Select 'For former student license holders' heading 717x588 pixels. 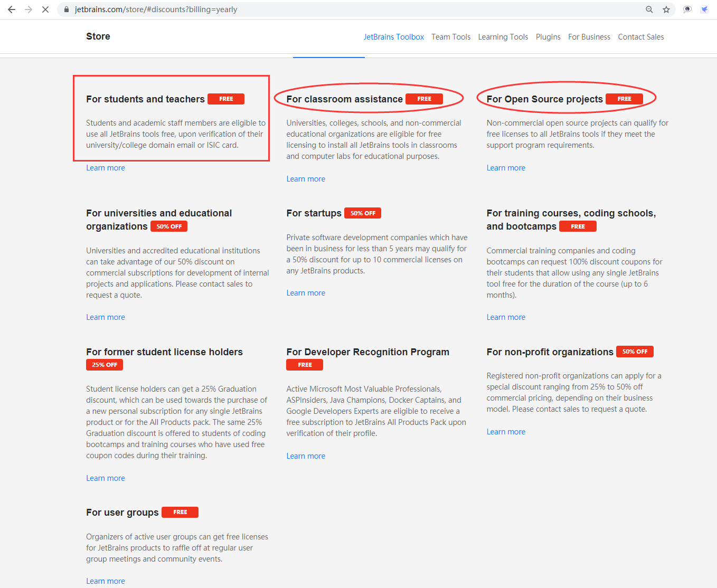(x=164, y=352)
